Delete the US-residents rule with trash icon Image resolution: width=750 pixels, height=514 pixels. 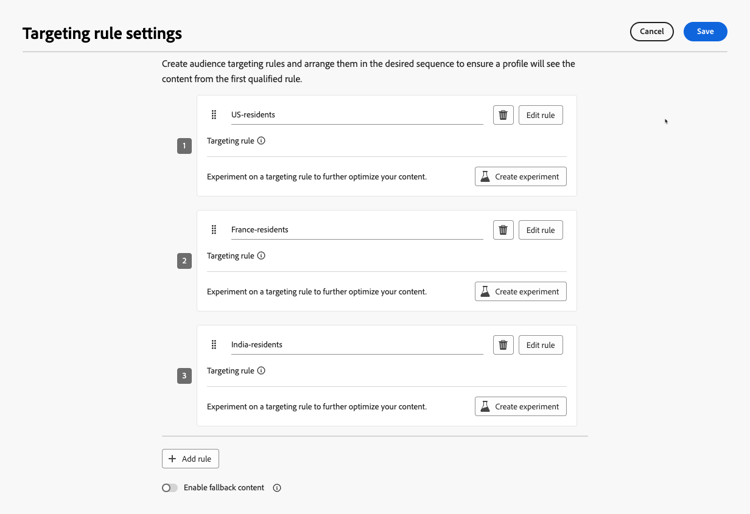coord(503,115)
